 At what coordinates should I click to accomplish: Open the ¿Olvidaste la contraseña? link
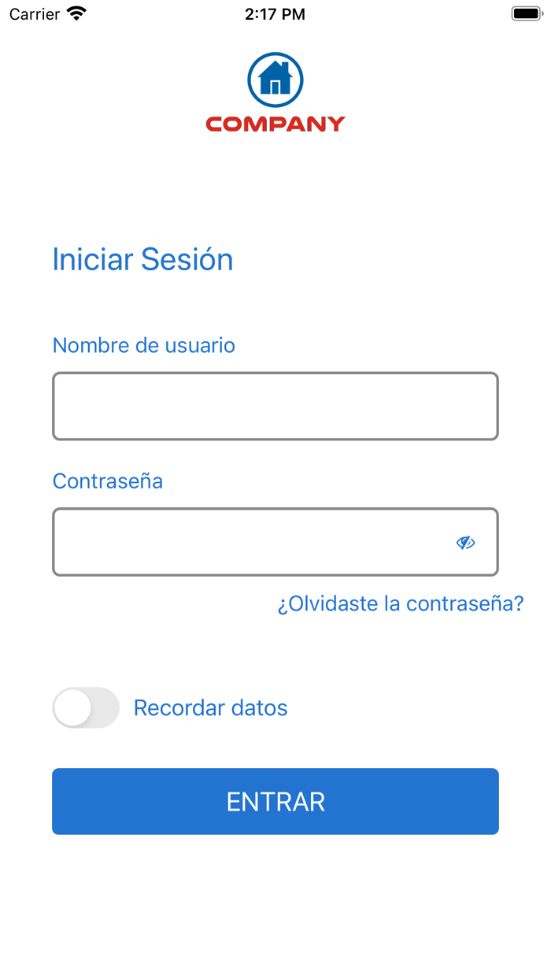point(401,603)
